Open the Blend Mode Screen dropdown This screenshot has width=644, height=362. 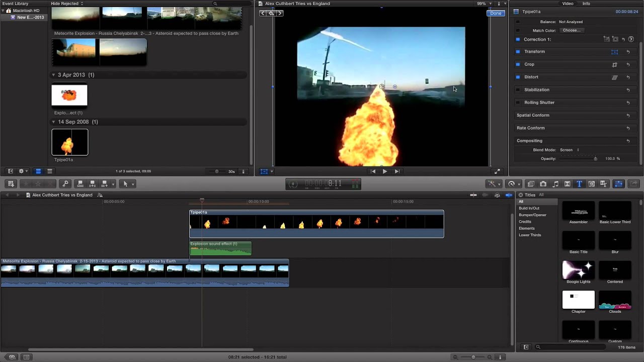click(570, 150)
